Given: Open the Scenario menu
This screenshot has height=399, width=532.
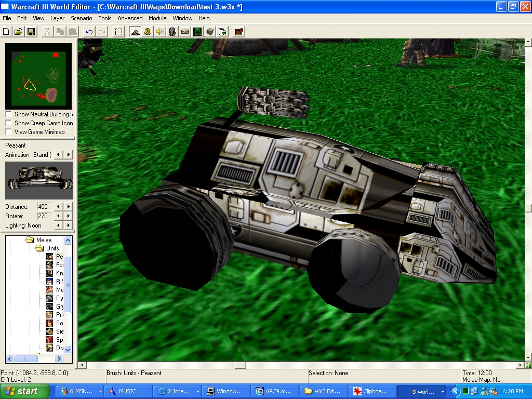Looking at the screenshot, I should pos(82,18).
